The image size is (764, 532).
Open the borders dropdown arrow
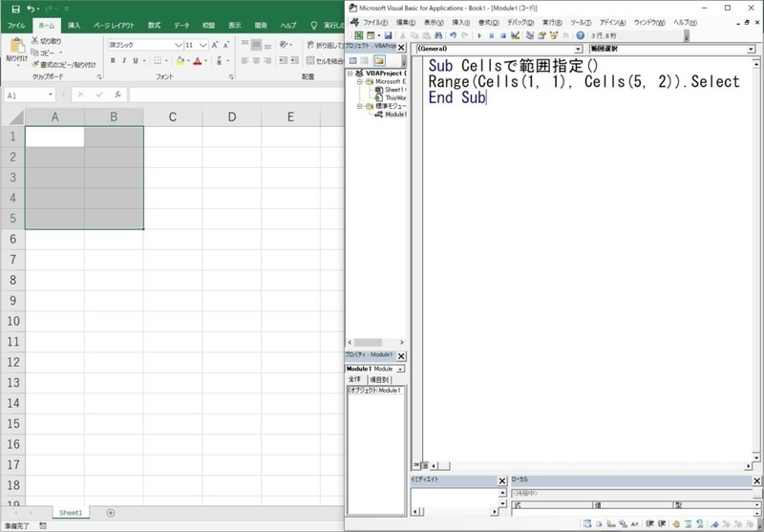click(166, 61)
